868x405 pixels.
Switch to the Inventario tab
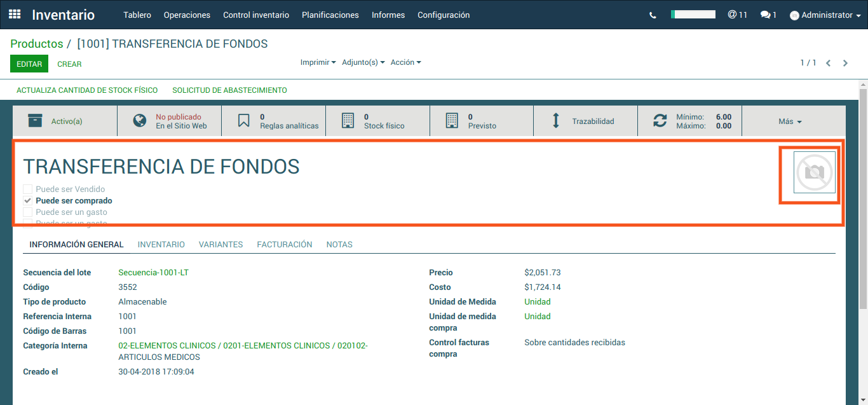coord(161,244)
